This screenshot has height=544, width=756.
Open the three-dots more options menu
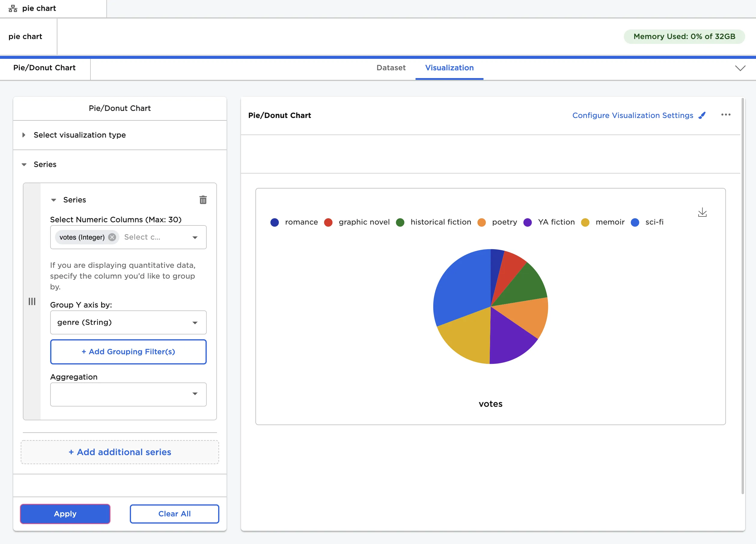725,115
